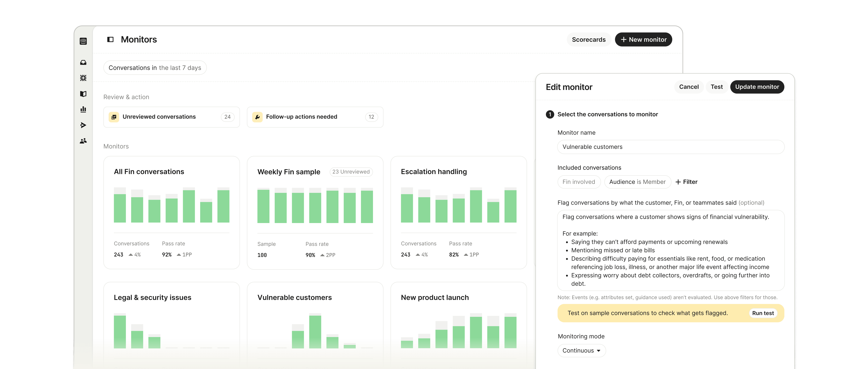Open the Knowledge book icon
Image resolution: width=868 pixels, height=369 pixels.
click(x=83, y=94)
